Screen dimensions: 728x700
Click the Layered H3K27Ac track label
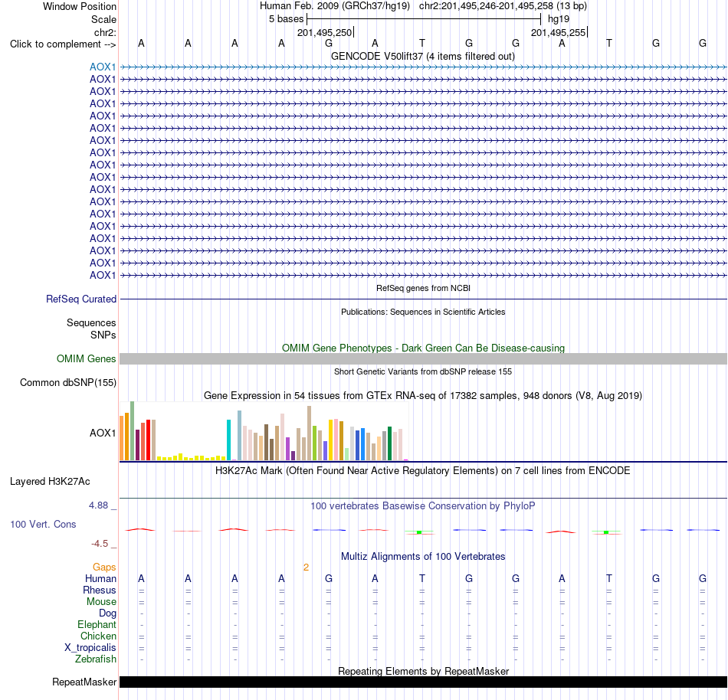pos(50,482)
